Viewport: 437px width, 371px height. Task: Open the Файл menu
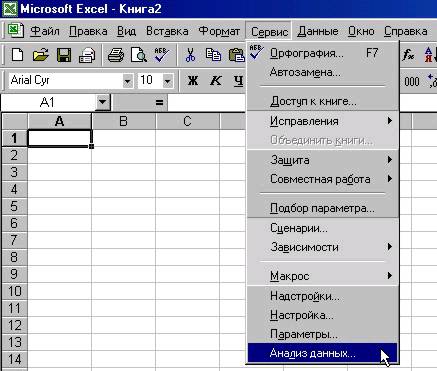(x=45, y=31)
